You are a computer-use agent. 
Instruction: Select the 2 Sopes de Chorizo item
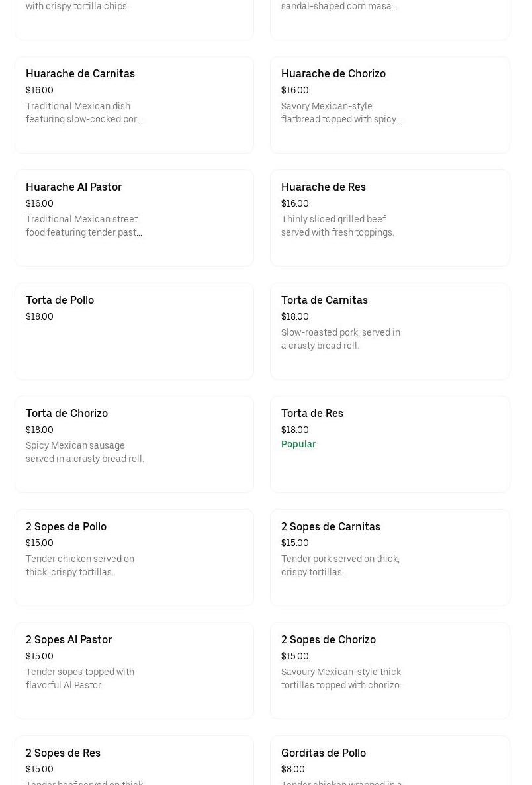click(390, 670)
